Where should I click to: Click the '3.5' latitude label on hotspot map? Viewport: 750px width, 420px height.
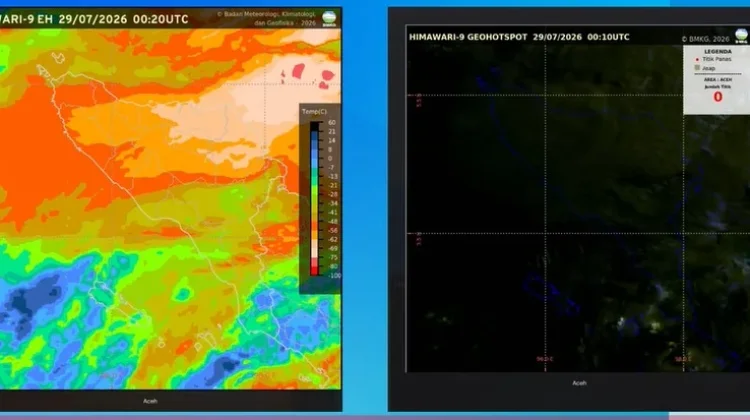419,238
